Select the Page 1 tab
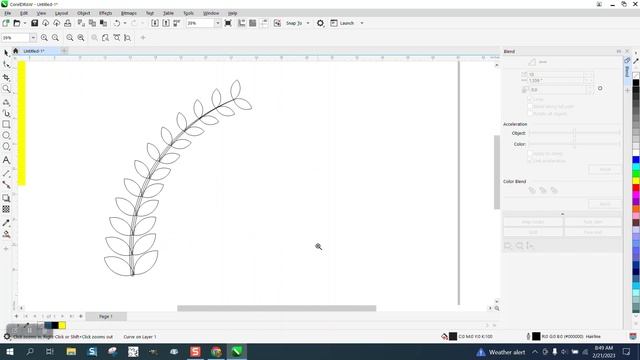640x360 pixels. 106,316
